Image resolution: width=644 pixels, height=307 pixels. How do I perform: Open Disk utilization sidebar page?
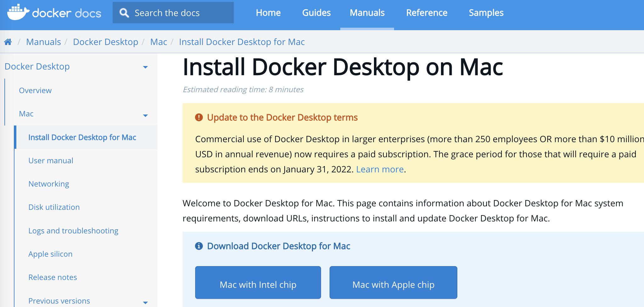(x=54, y=207)
